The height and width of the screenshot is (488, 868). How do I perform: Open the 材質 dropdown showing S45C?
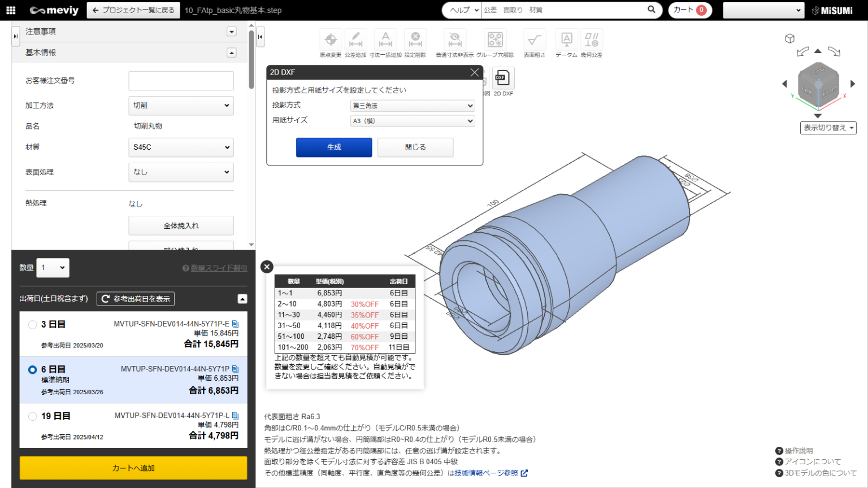click(181, 147)
